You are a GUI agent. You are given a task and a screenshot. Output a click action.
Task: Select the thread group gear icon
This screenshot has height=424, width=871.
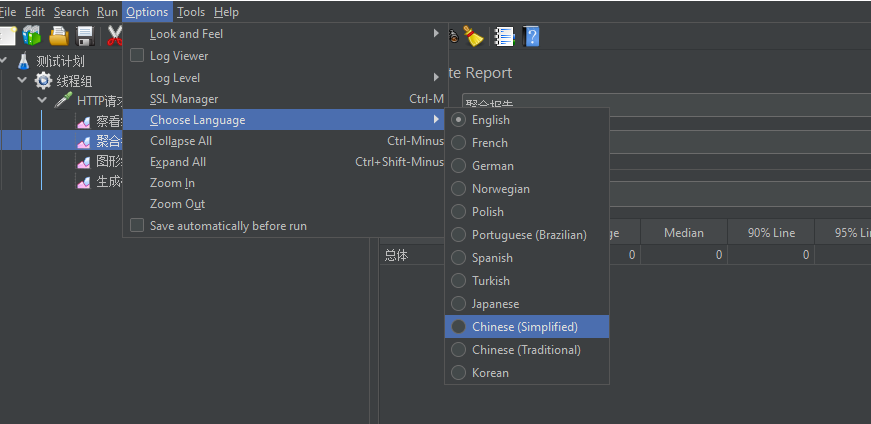(x=44, y=81)
